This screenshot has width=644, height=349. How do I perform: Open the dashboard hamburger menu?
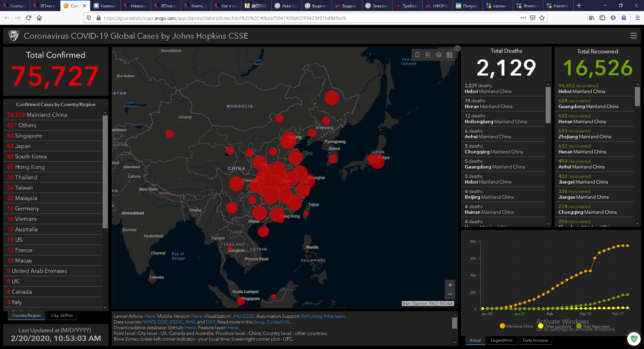(x=634, y=36)
